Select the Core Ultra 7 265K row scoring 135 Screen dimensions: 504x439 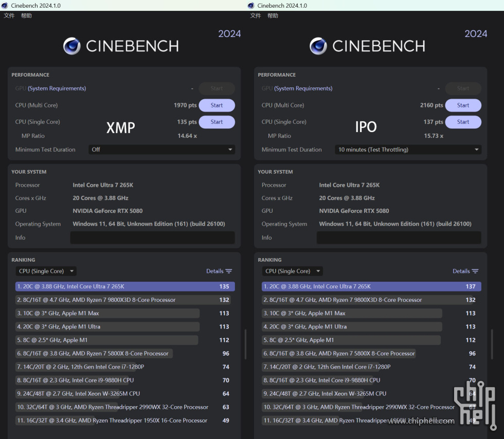pos(125,286)
